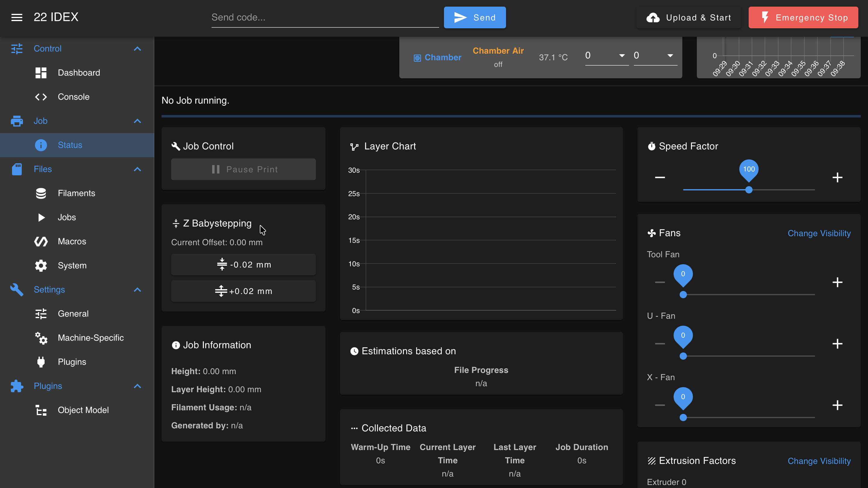This screenshot has width=868, height=488.
Task: Click the Chamber heater name link
Action: point(443,58)
